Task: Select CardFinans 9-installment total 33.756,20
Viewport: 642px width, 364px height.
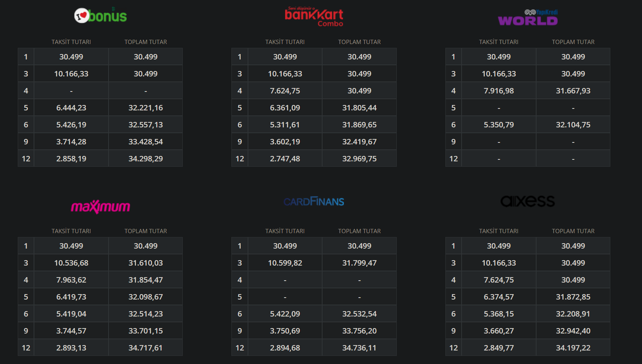Action: click(x=359, y=331)
